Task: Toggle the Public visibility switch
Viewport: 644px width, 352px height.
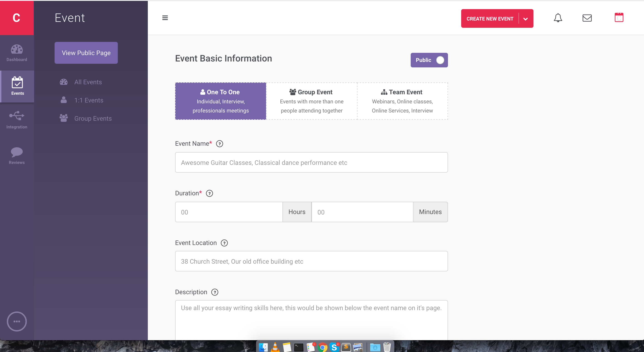Action: [x=440, y=60]
